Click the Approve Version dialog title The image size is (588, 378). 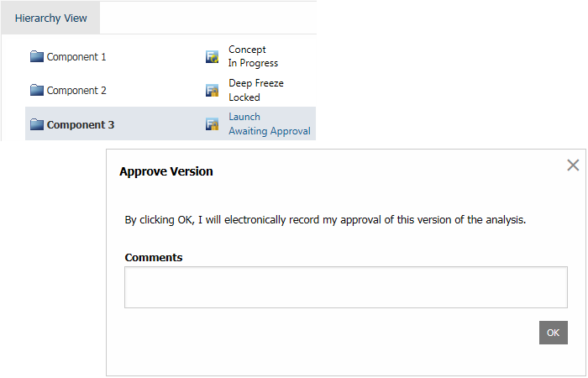[166, 171]
